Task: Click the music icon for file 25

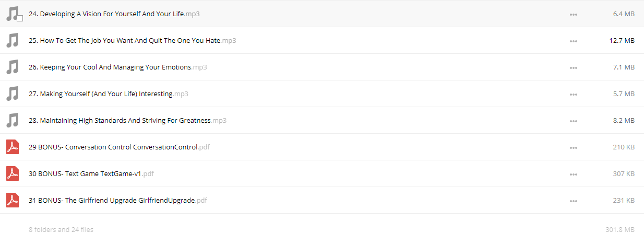Action: (13, 40)
